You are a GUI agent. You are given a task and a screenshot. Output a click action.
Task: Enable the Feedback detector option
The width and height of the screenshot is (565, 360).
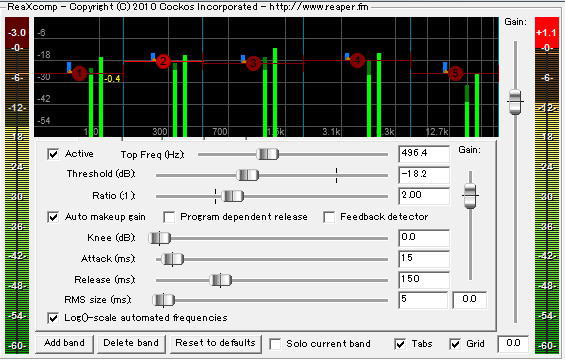pos(329,217)
